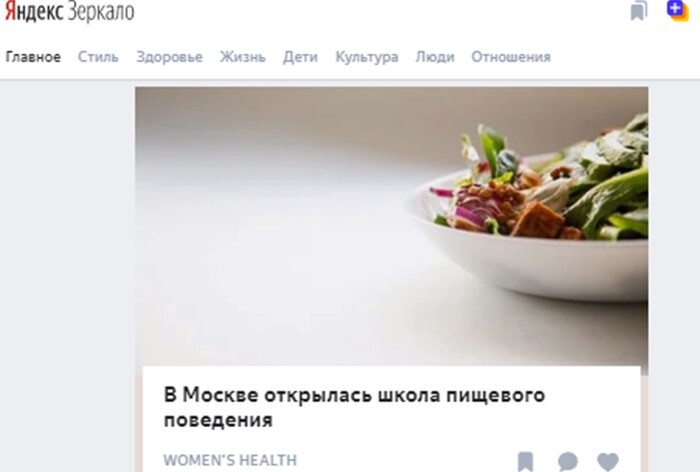Open headline about Moscow food behavior school
Image resolution: width=700 pixels, height=472 pixels.
354,407
